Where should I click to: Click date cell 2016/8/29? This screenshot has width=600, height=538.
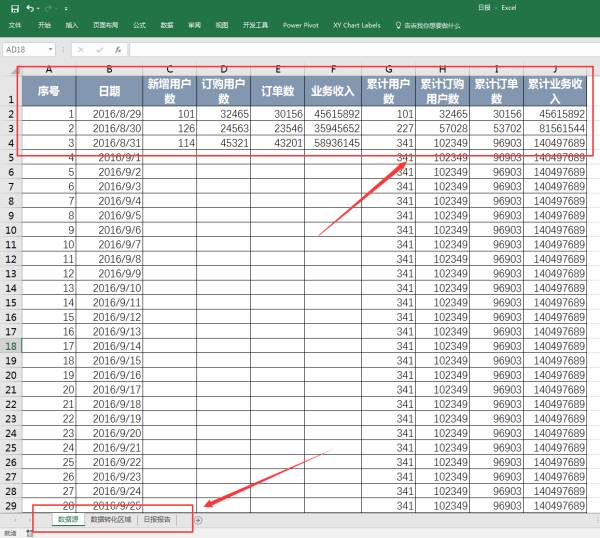109,114
